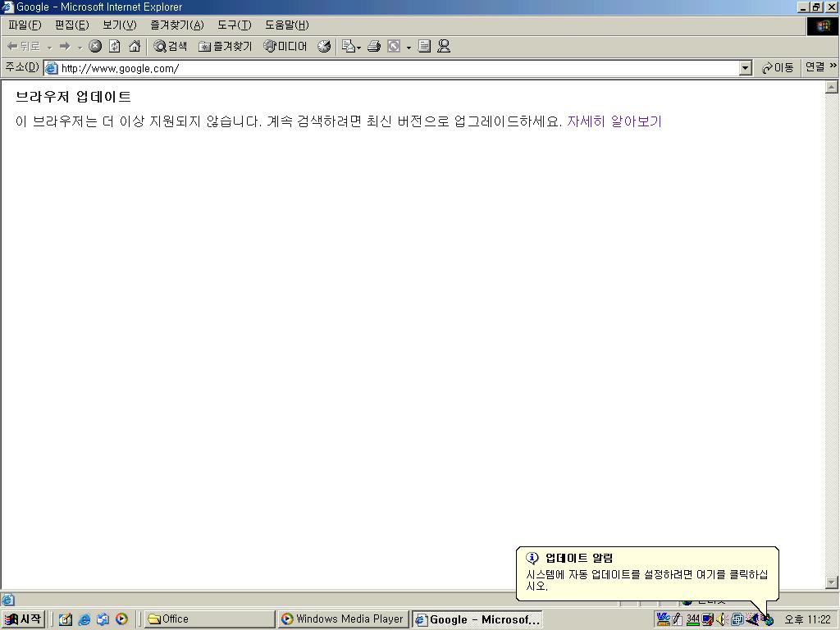
Task: Expand the 연결 links bar chevron
Action: coord(833,66)
